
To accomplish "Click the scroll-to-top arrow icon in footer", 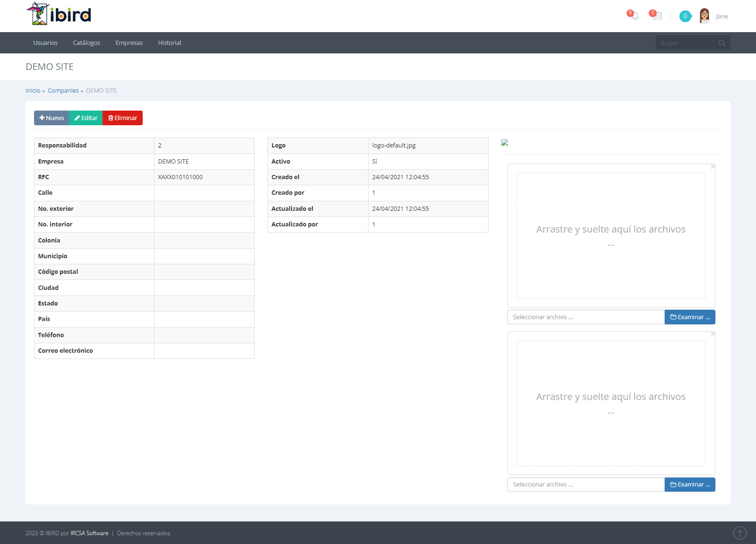I will (x=739, y=533).
